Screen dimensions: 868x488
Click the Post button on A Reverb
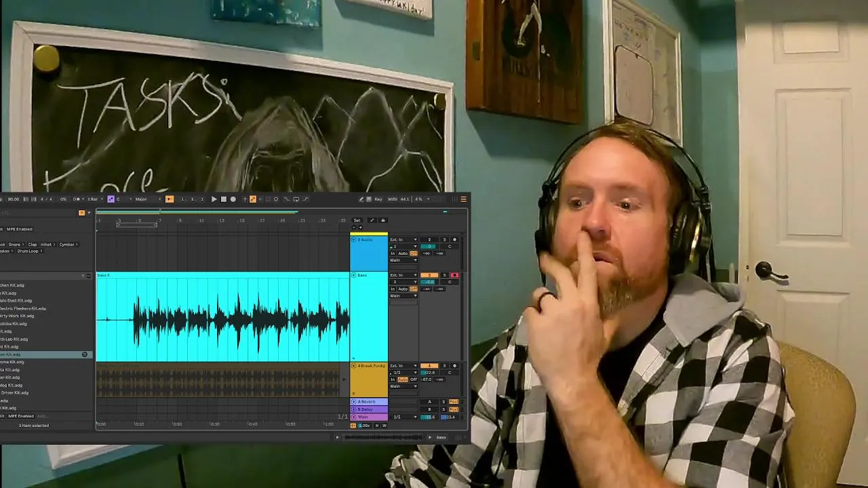click(454, 402)
